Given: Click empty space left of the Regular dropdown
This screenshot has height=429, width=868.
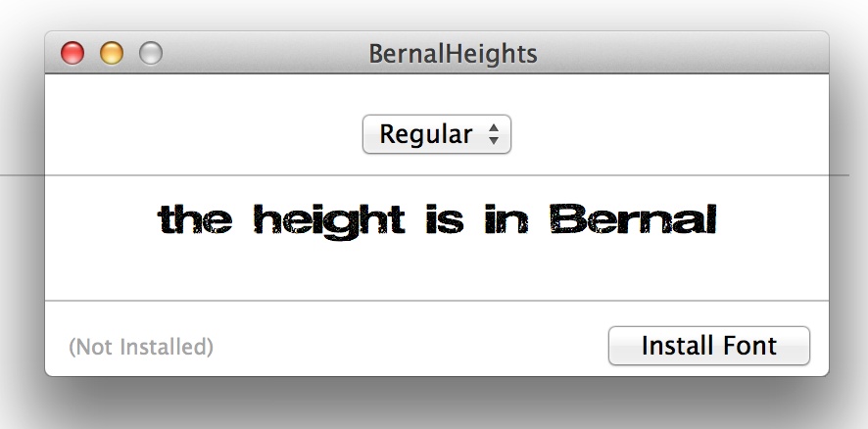Looking at the screenshot, I should coord(196,134).
